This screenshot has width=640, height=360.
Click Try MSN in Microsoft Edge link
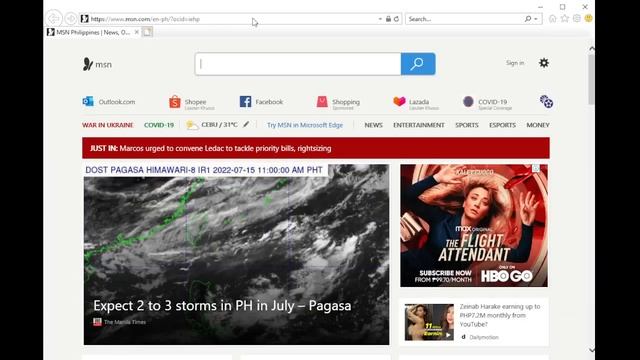(305, 125)
